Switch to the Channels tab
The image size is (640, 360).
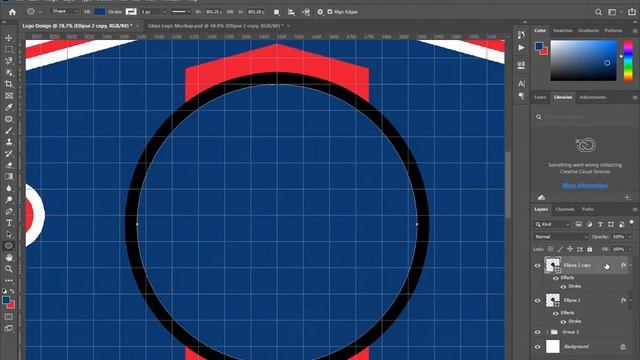point(565,209)
